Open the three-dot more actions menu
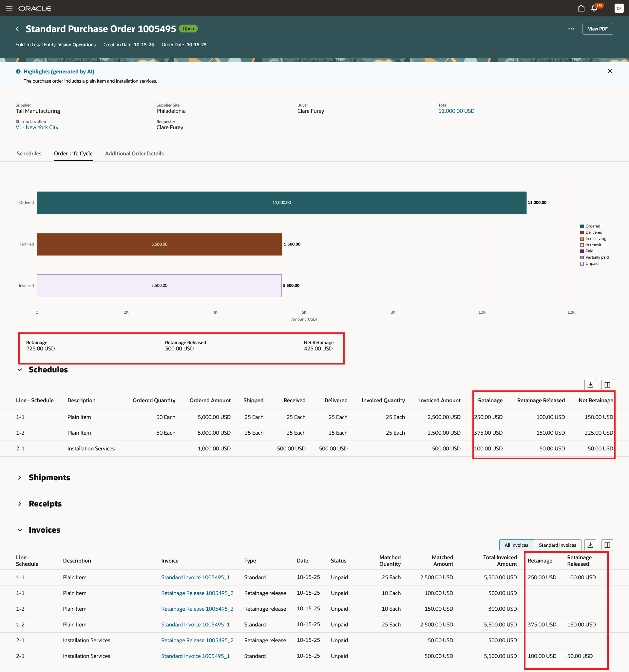Image resolution: width=629 pixels, height=672 pixels. point(571,29)
